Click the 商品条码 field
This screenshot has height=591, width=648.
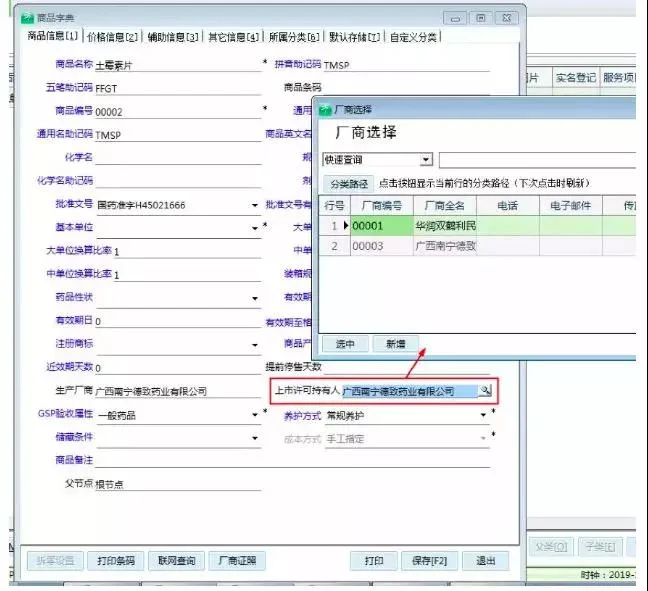point(406,88)
